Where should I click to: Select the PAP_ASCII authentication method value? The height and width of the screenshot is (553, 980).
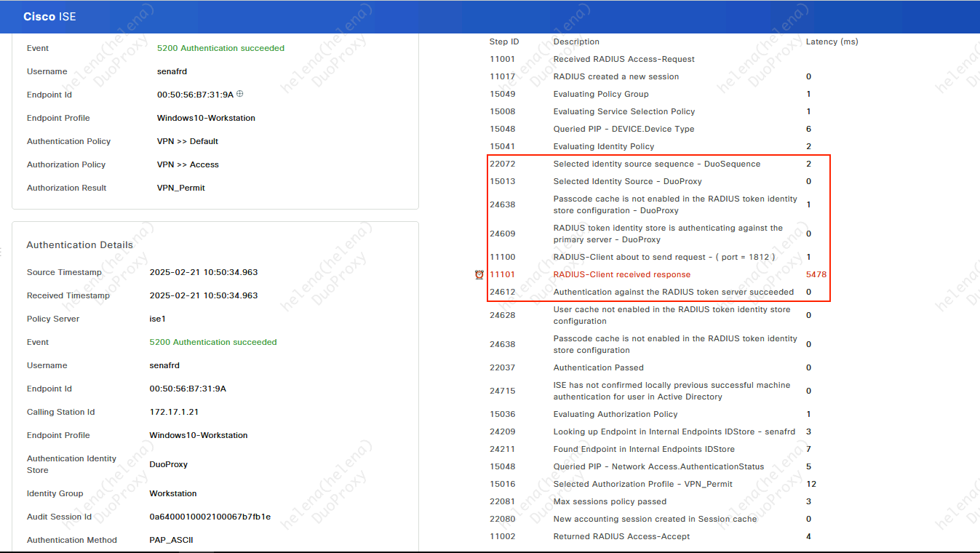click(171, 540)
